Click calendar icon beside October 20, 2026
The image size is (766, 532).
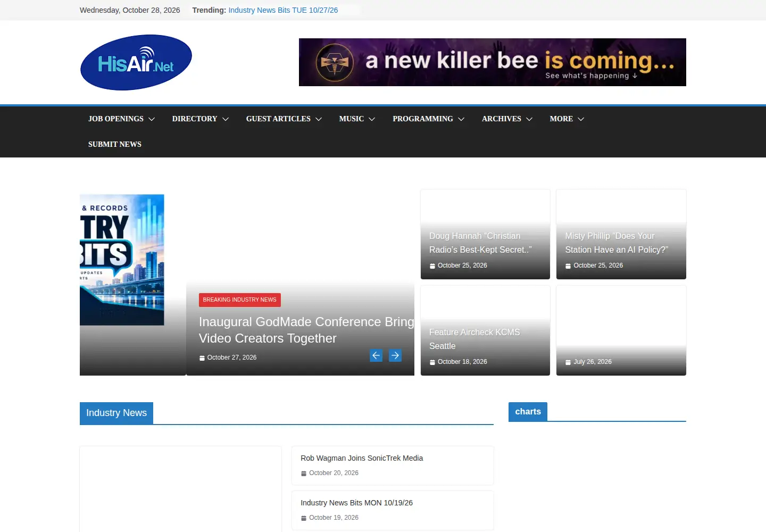point(304,473)
